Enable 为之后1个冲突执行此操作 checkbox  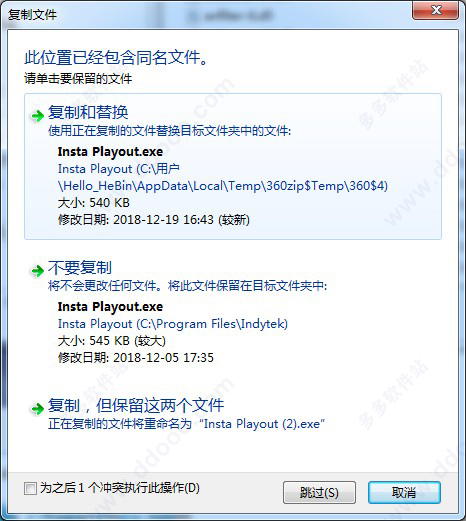pyautogui.click(x=30, y=489)
